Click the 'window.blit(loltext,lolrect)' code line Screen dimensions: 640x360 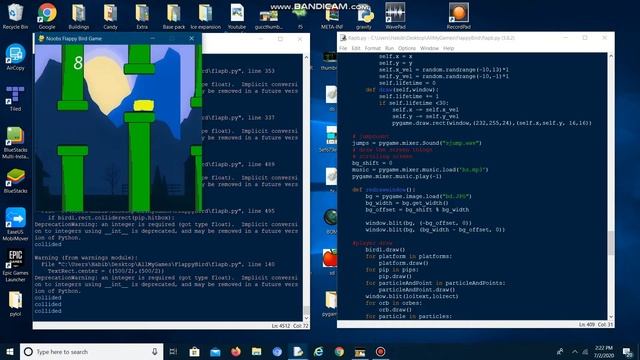click(411, 296)
